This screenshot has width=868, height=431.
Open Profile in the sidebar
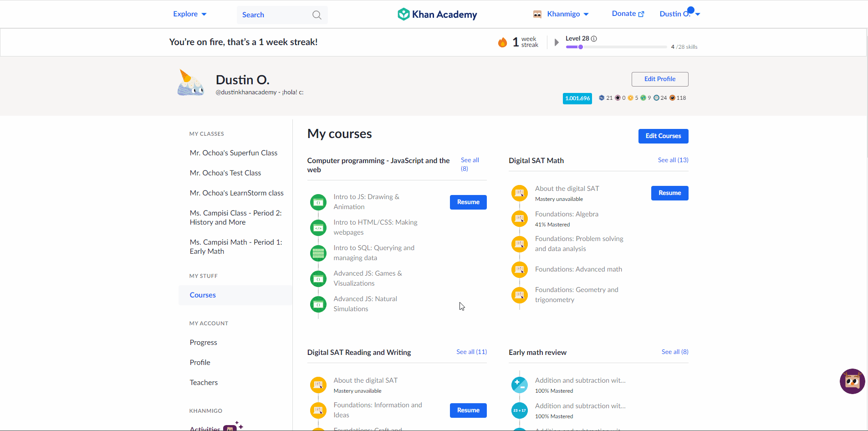200,363
